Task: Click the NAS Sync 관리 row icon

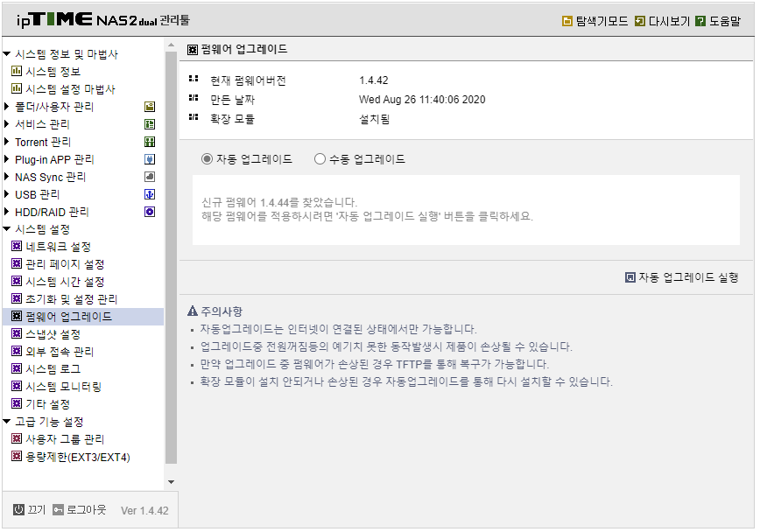Action: tap(150, 177)
